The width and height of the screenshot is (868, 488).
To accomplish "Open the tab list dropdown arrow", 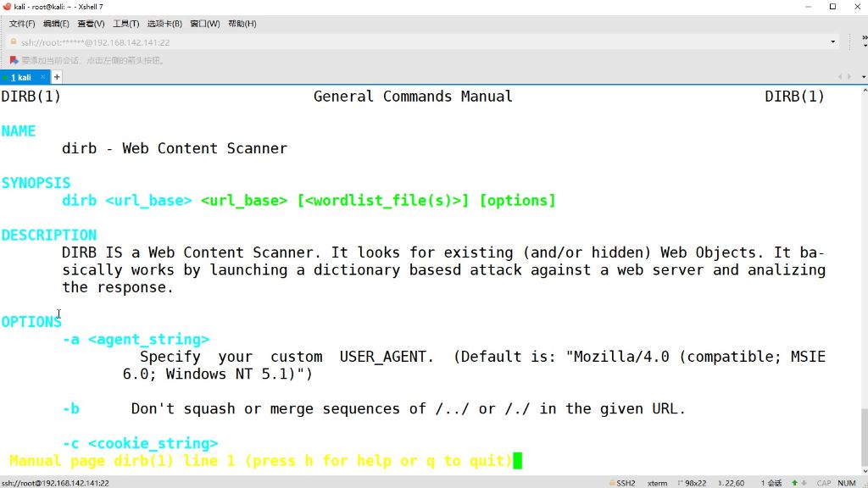I will click(x=864, y=77).
